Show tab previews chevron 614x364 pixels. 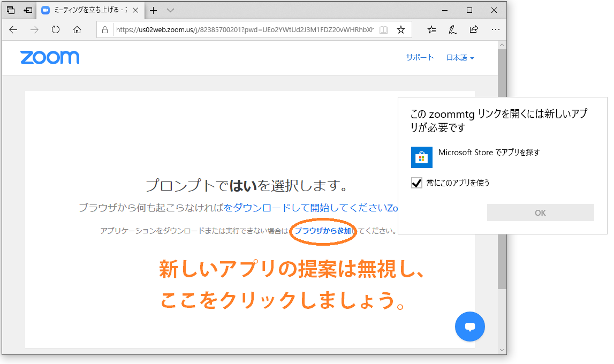170,11
